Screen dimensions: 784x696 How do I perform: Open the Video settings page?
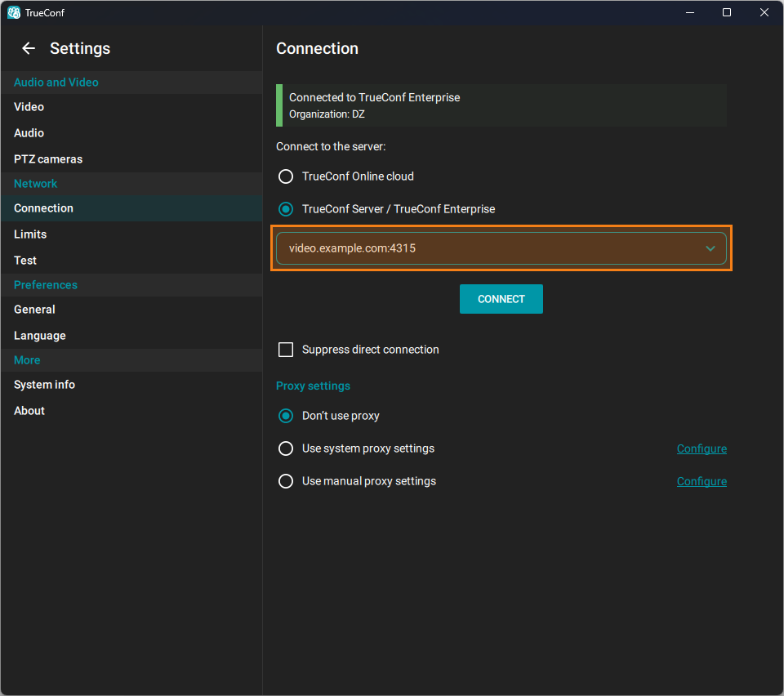point(131,107)
